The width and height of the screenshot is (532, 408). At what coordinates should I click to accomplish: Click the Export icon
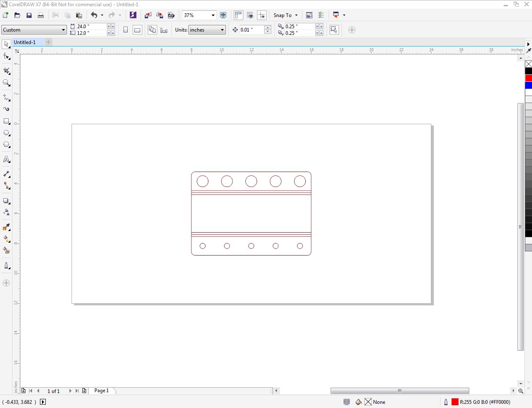[160, 15]
